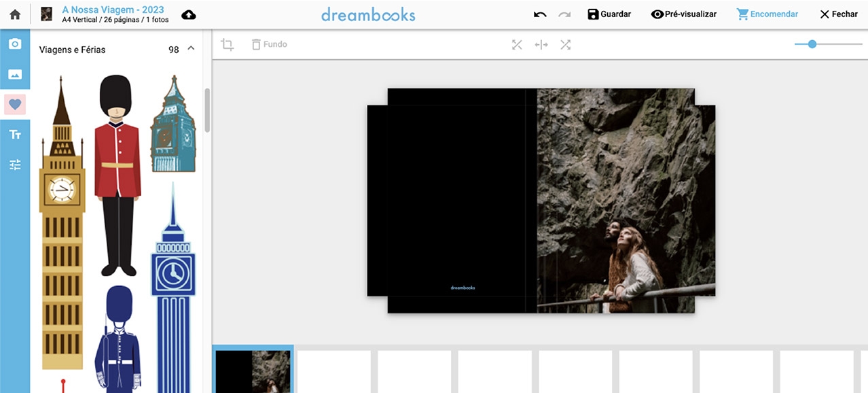Shrink the image to fit frame
This screenshot has height=393, width=868.
[x=516, y=44]
